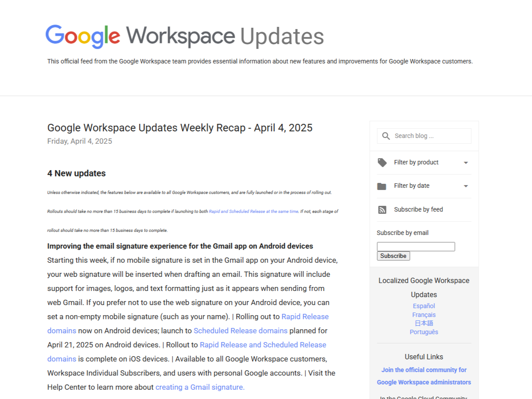Click the 'Useful Links' heading

click(424, 357)
